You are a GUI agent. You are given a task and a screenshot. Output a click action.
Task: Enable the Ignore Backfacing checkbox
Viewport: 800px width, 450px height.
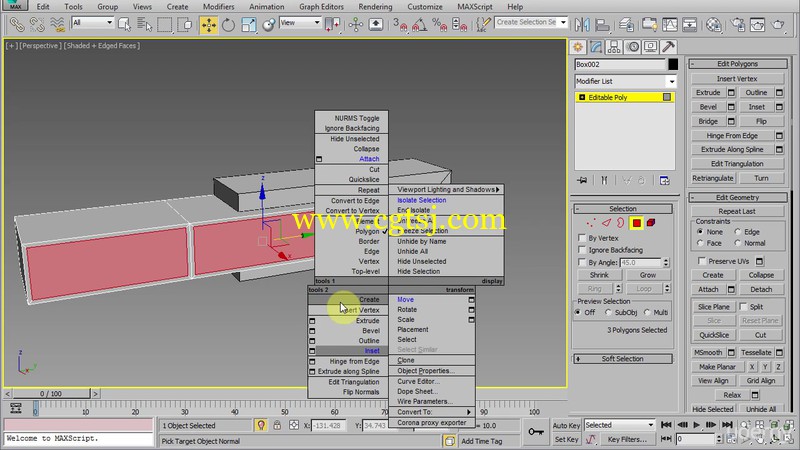(x=582, y=250)
